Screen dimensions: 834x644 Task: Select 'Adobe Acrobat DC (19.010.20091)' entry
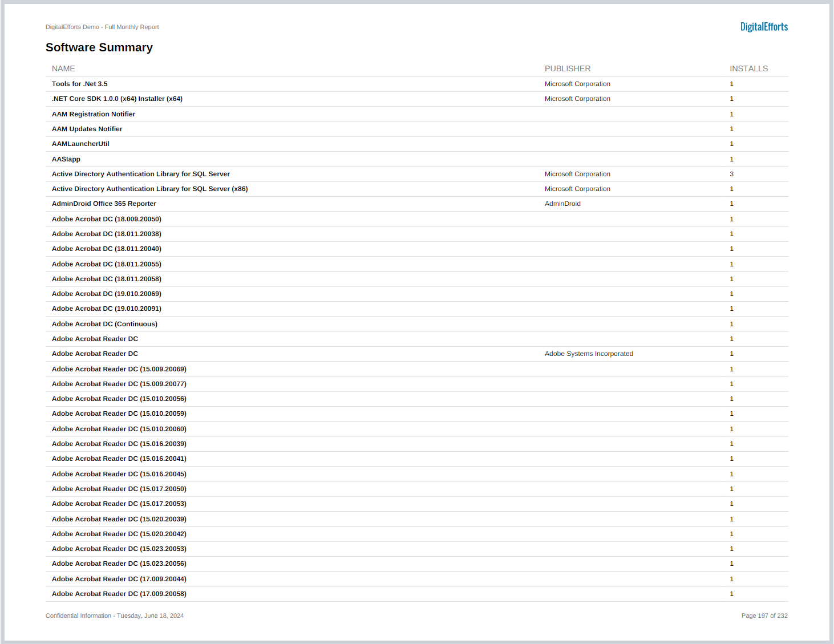pos(107,309)
